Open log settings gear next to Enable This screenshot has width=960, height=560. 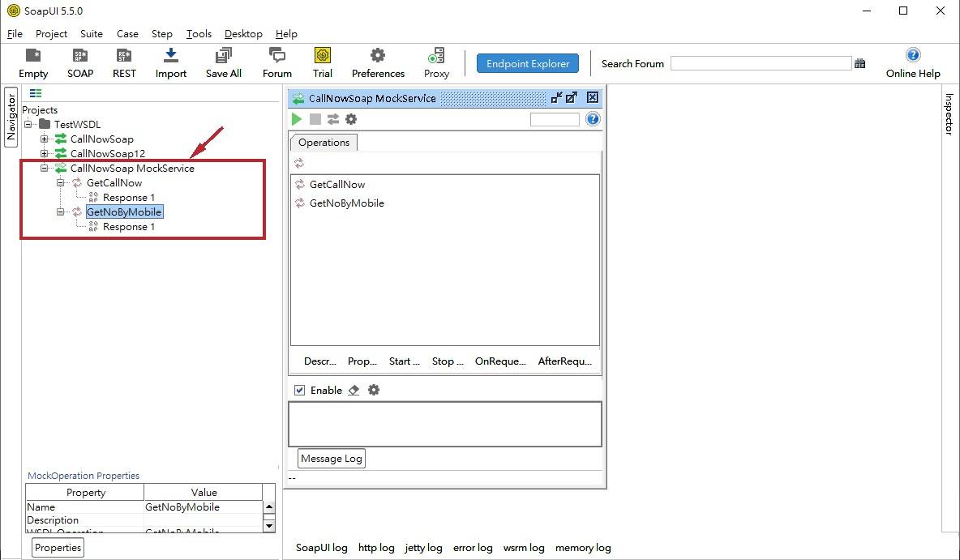pos(374,391)
